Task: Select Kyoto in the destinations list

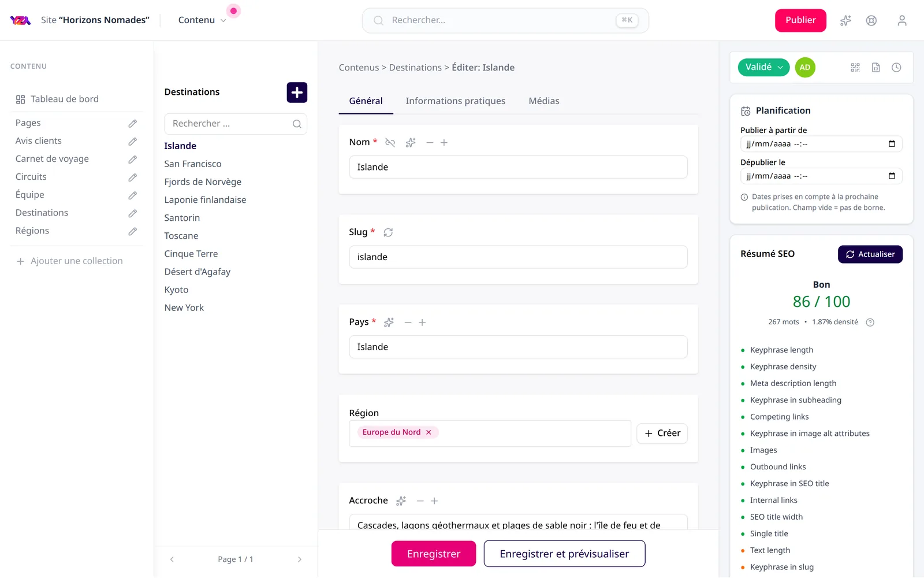Action: click(176, 290)
